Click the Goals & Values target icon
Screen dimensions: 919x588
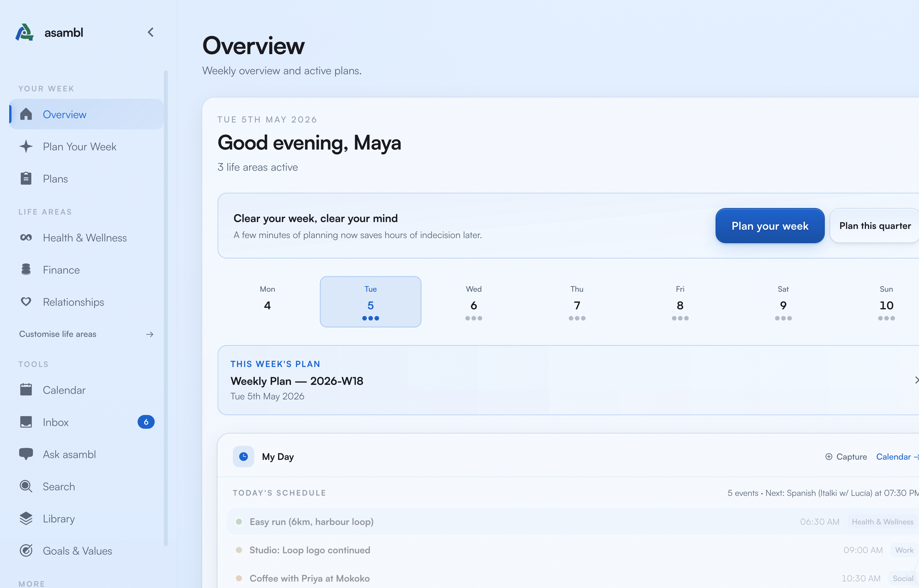click(26, 550)
